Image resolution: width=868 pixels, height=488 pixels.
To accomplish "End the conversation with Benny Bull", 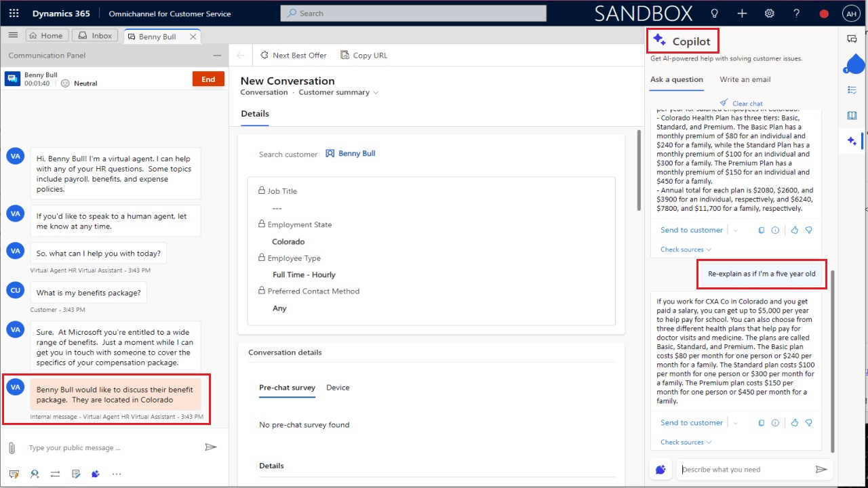I will point(208,79).
